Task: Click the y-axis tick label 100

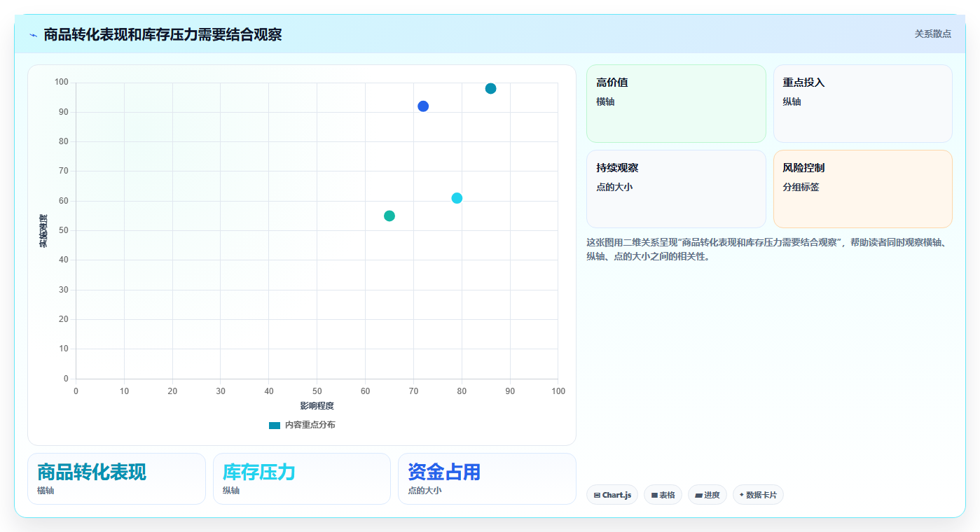Action: [x=62, y=83]
